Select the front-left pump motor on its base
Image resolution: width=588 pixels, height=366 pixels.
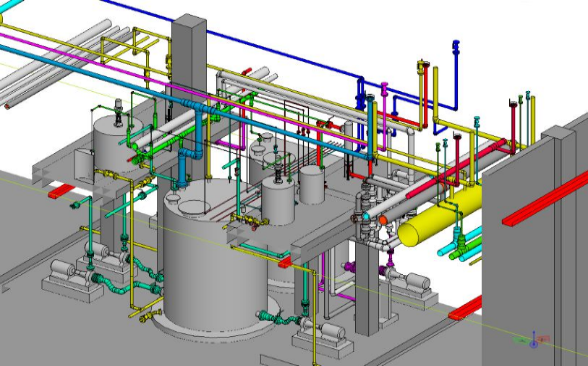pyautogui.click(x=63, y=268)
